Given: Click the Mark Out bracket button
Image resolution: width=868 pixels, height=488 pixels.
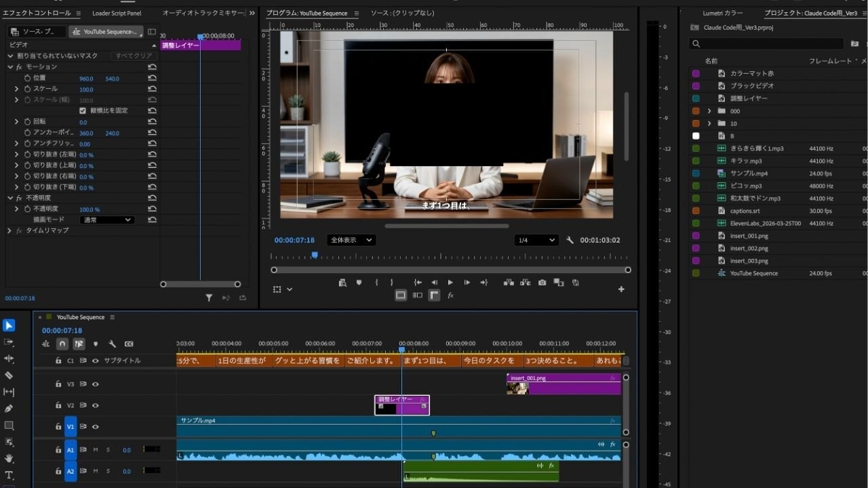Looking at the screenshot, I should (x=391, y=283).
